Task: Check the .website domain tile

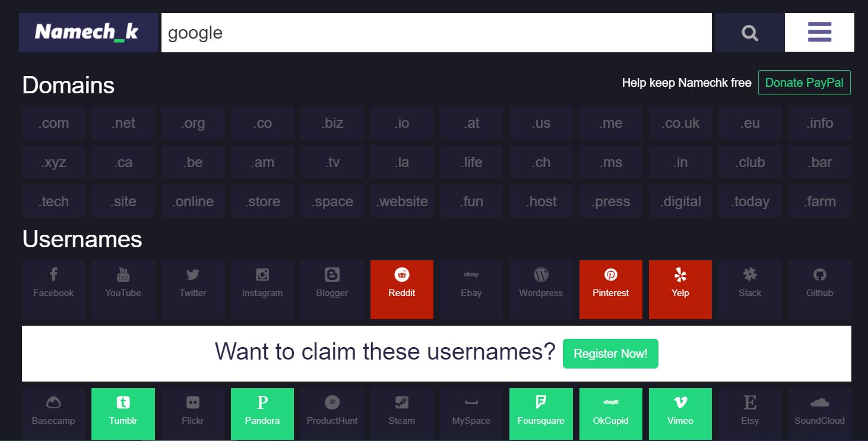Action: pos(402,201)
